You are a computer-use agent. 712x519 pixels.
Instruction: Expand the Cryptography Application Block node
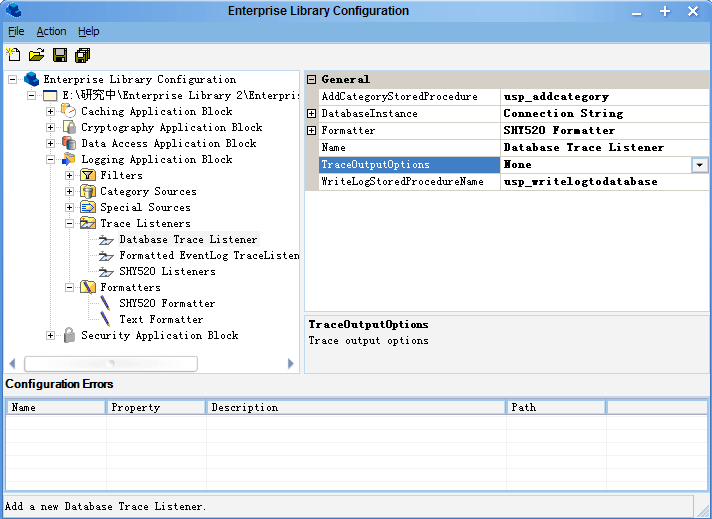tap(50, 128)
